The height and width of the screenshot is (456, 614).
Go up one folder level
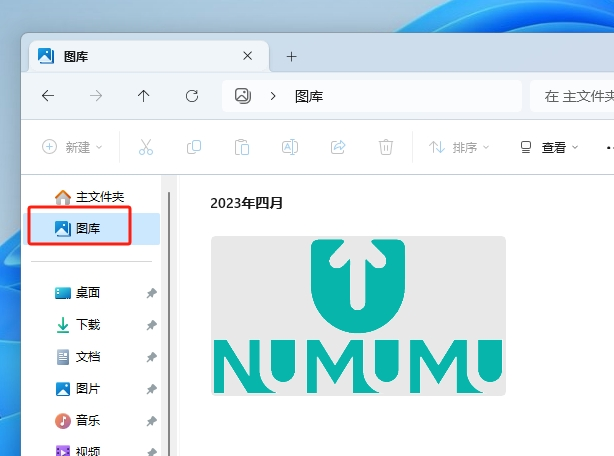coord(143,96)
